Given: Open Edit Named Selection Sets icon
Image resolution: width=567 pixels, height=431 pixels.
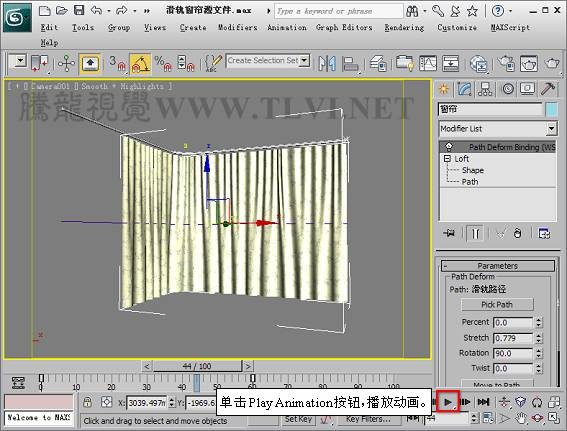Looking at the screenshot, I should pyautogui.click(x=213, y=63).
